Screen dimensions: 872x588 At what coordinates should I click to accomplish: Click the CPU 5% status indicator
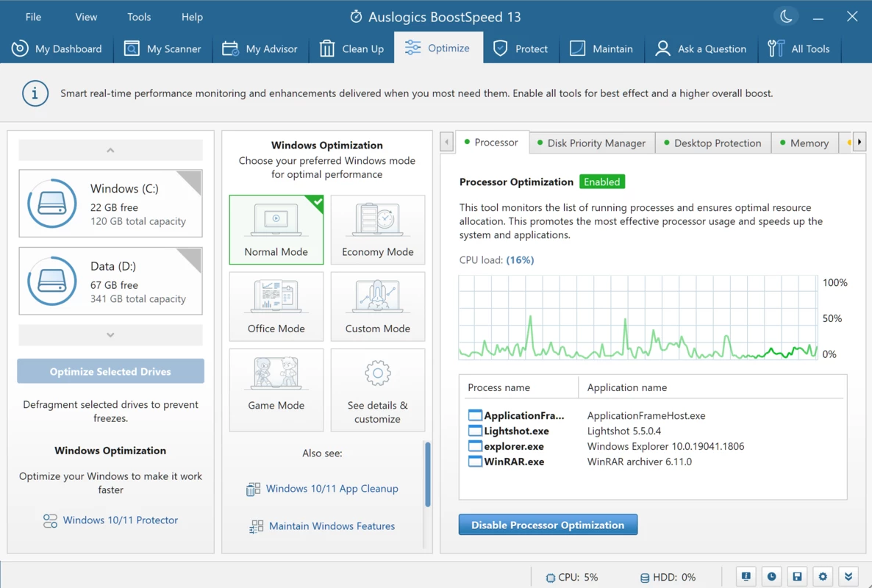click(x=572, y=578)
